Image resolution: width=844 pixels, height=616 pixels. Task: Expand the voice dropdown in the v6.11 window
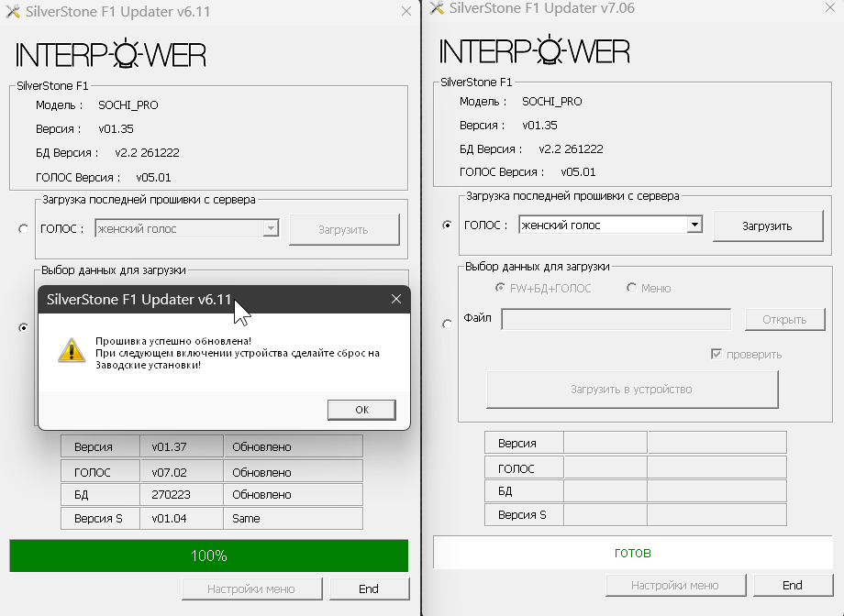[x=270, y=229]
